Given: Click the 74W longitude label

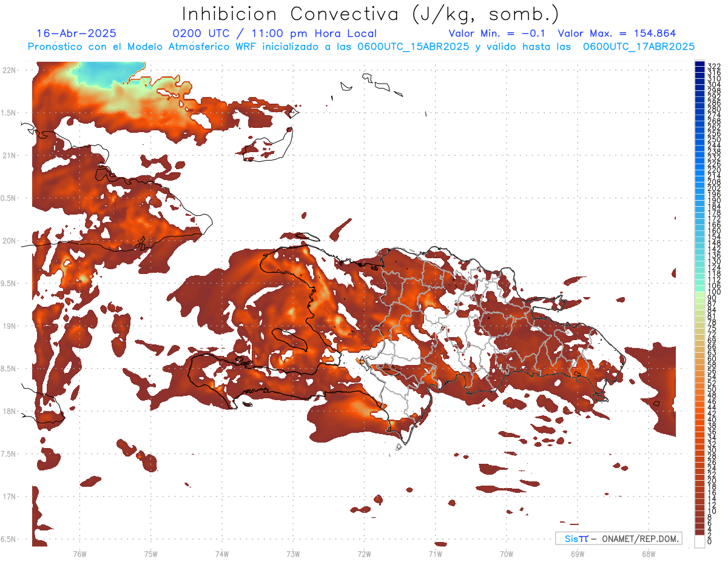Looking at the screenshot, I should click(x=221, y=554).
